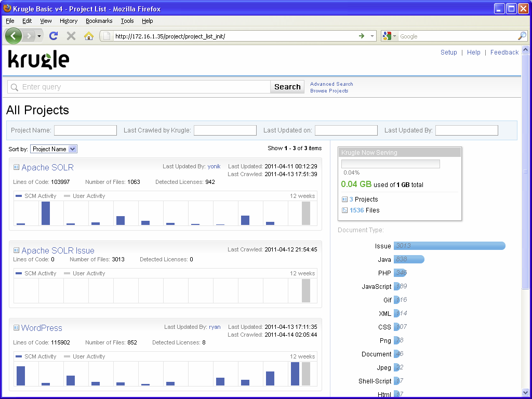The image size is (532, 399).
Task: Open the Apache SOLR project
Action: 47,167
